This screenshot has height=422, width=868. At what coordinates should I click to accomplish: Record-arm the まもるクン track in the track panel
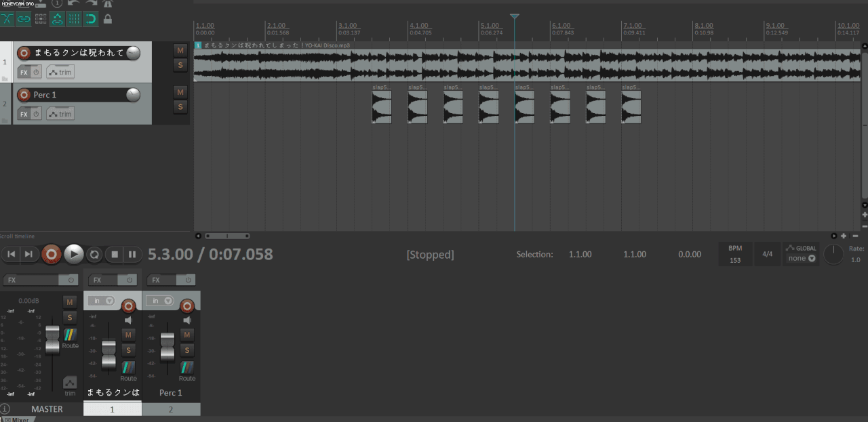point(24,53)
